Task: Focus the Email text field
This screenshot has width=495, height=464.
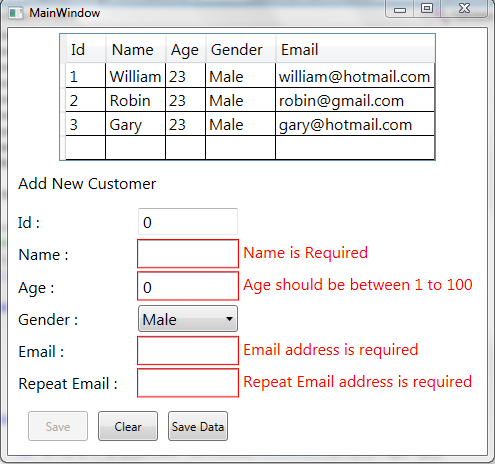Action: (188, 351)
